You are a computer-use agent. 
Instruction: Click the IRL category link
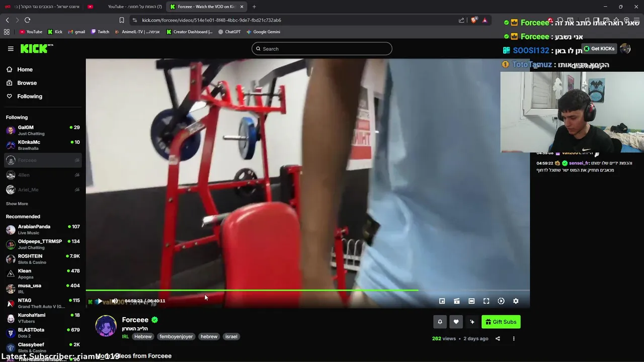click(125, 336)
